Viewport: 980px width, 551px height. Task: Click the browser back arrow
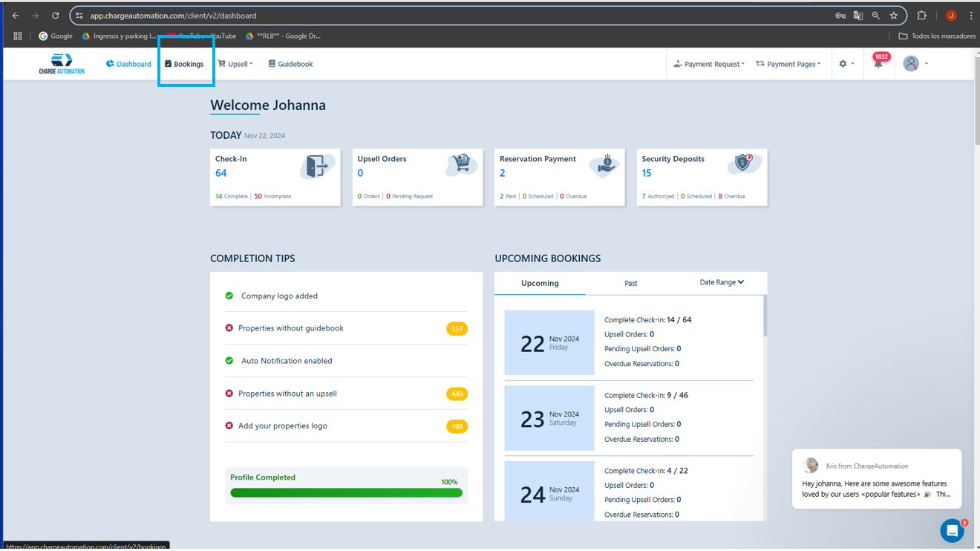pos(16,16)
